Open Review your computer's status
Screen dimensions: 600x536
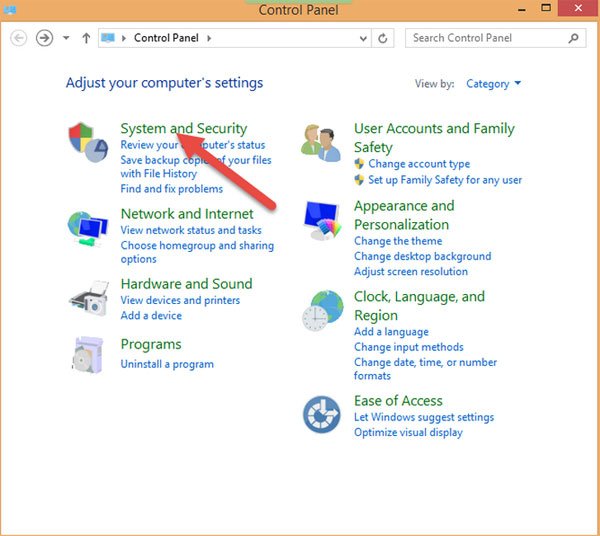(x=192, y=145)
